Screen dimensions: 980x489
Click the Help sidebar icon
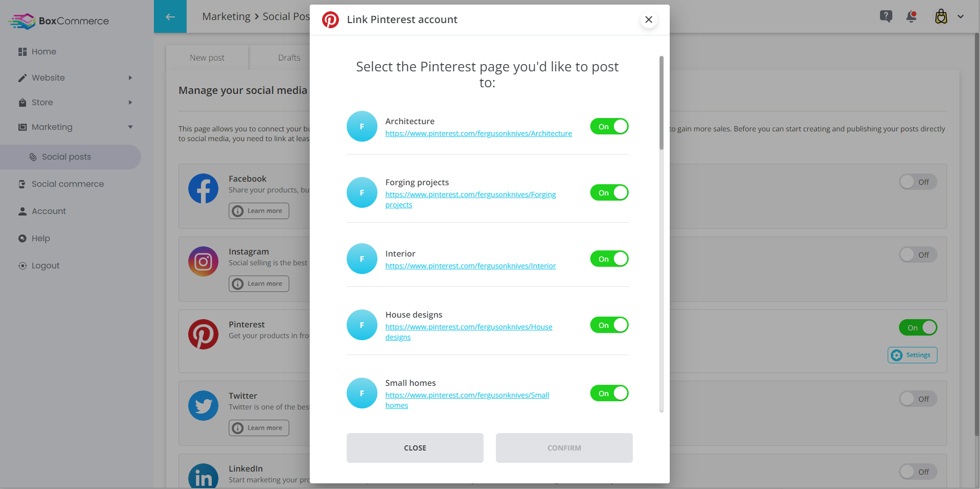pos(22,239)
